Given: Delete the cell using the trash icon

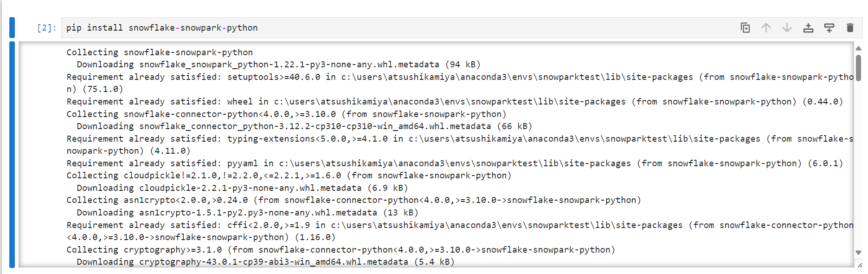Looking at the screenshot, I should tap(850, 28).
